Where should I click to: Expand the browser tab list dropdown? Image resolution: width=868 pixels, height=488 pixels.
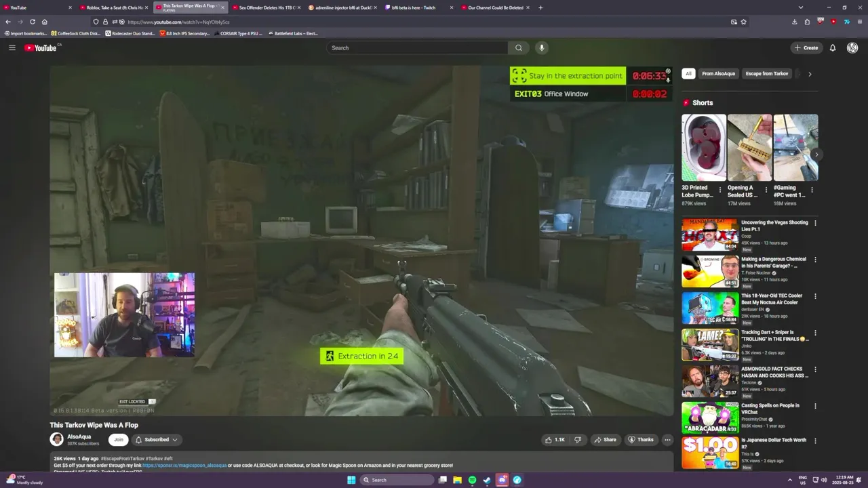pyautogui.click(x=801, y=7)
